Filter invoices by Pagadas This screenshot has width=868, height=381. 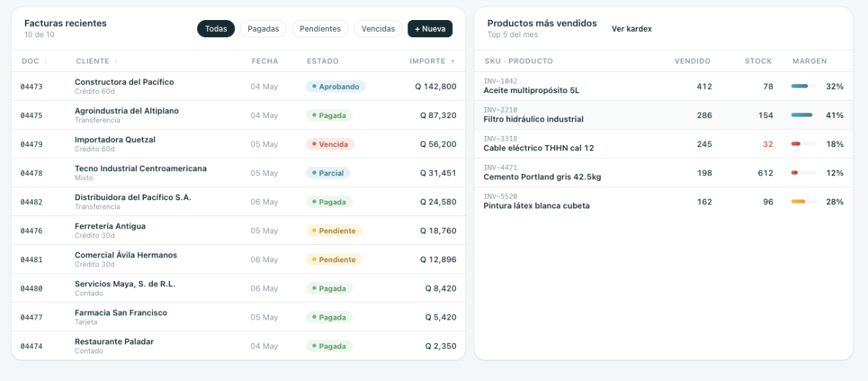pyautogui.click(x=263, y=29)
